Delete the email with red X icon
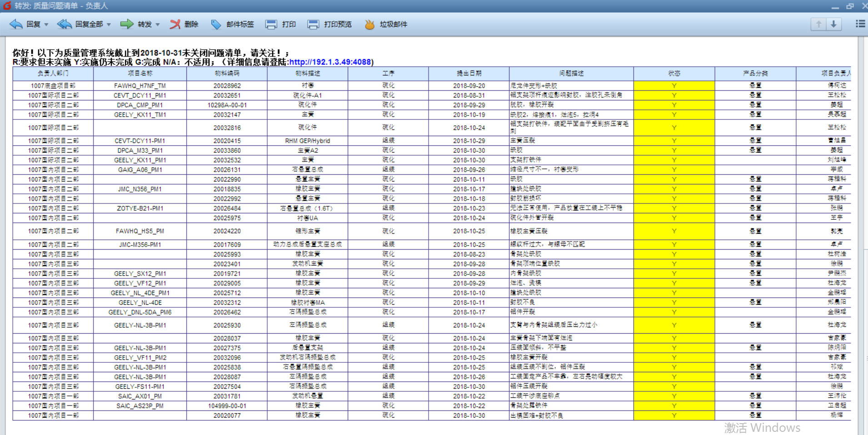This screenshot has height=435, width=868. click(175, 24)
